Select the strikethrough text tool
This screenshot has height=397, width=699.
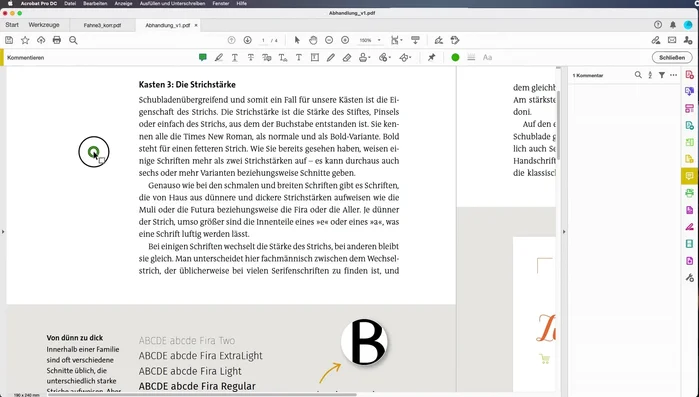251,57
